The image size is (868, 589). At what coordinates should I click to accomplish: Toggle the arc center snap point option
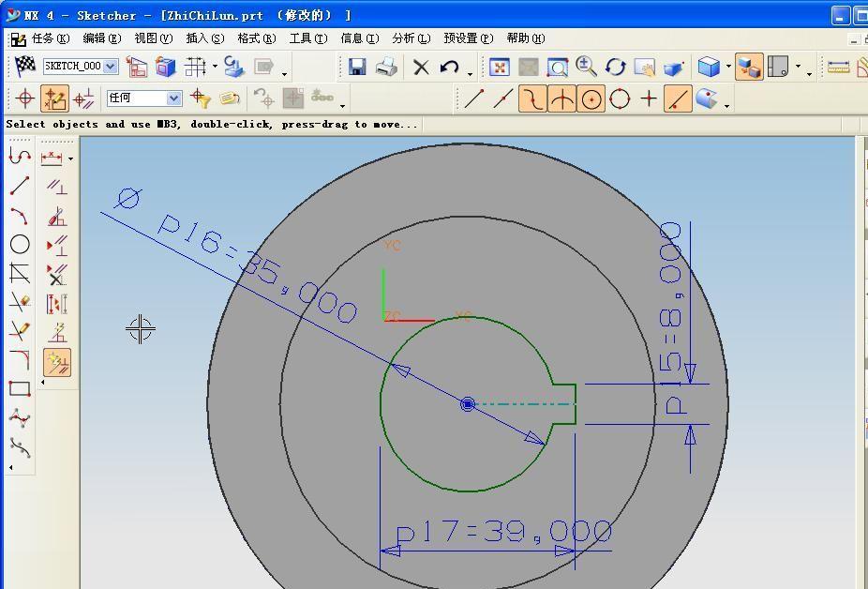click(591, 98)
